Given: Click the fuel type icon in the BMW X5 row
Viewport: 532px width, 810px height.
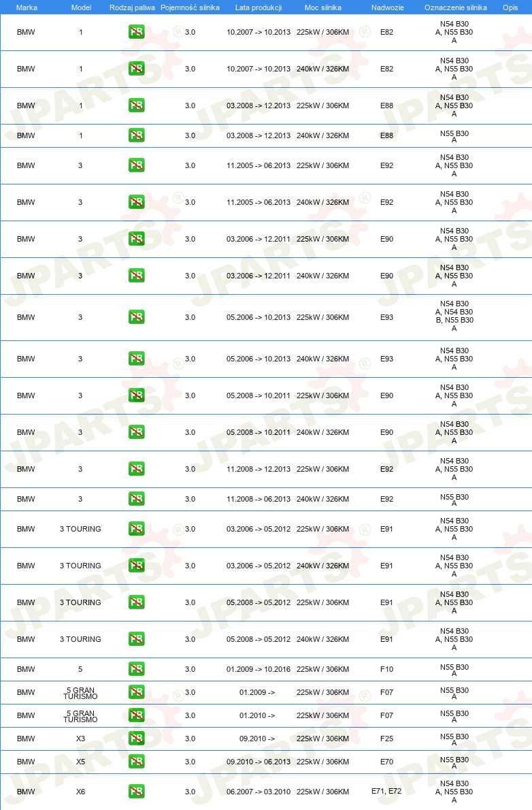Looking at the screenshot, I should [136, 762].
